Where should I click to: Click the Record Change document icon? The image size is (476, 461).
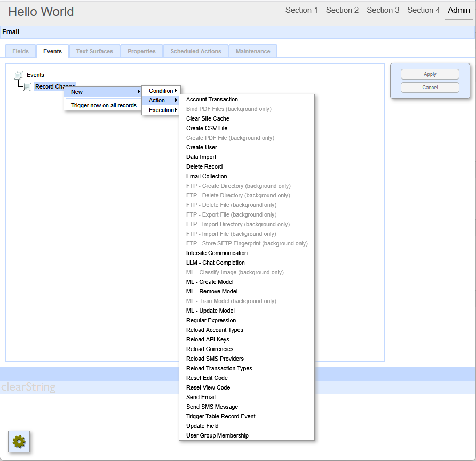point(27,87)
